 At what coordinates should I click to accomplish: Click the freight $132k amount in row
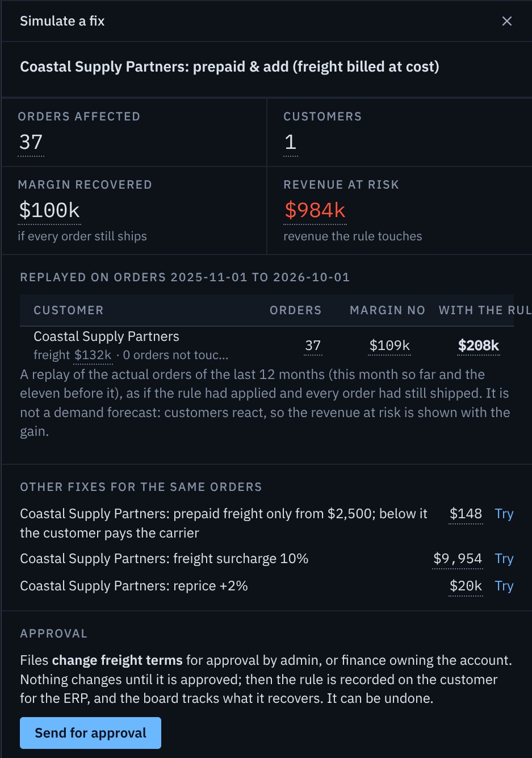tap(93, 355)
